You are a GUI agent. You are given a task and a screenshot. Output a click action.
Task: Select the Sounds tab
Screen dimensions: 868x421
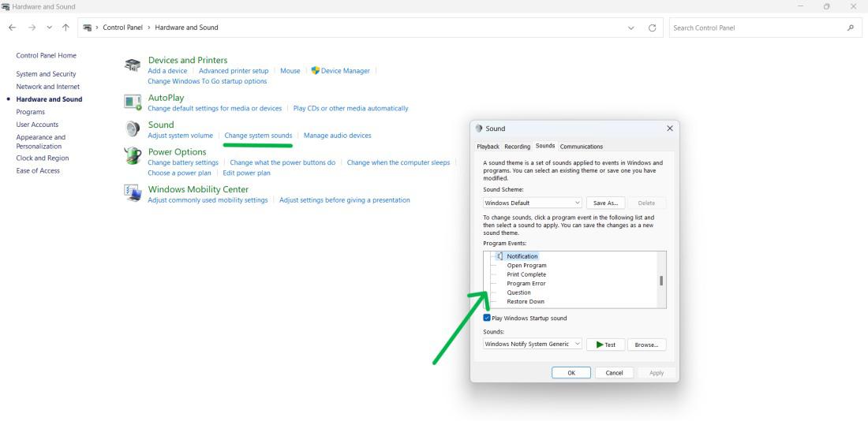click(x=545, y=146)
